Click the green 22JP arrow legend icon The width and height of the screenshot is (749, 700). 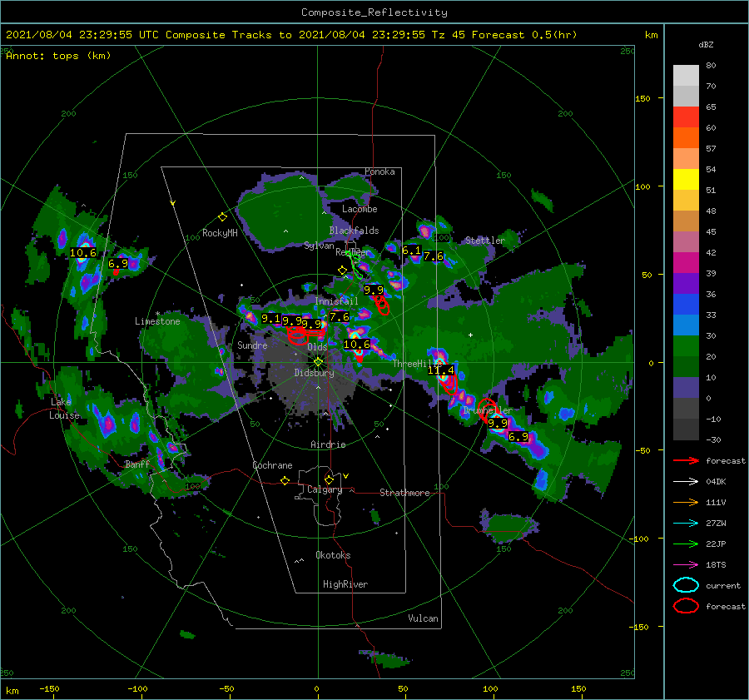point(686,544)
